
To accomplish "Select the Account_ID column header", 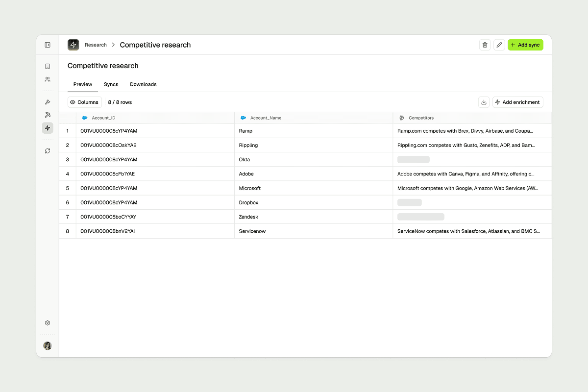I will tap(155, 118).
